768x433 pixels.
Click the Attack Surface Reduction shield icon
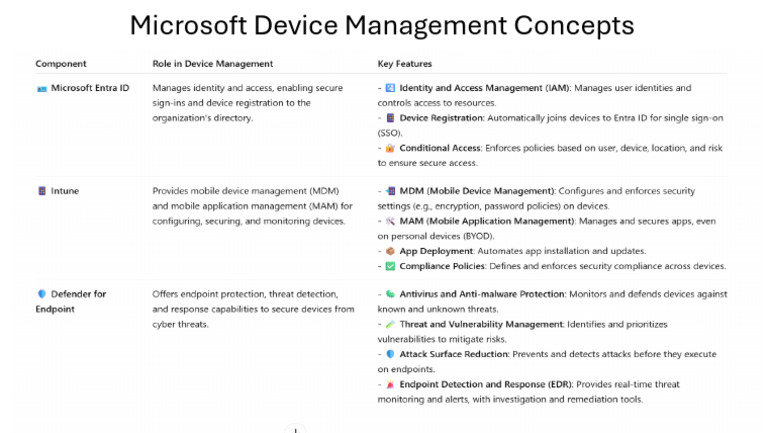390,354
